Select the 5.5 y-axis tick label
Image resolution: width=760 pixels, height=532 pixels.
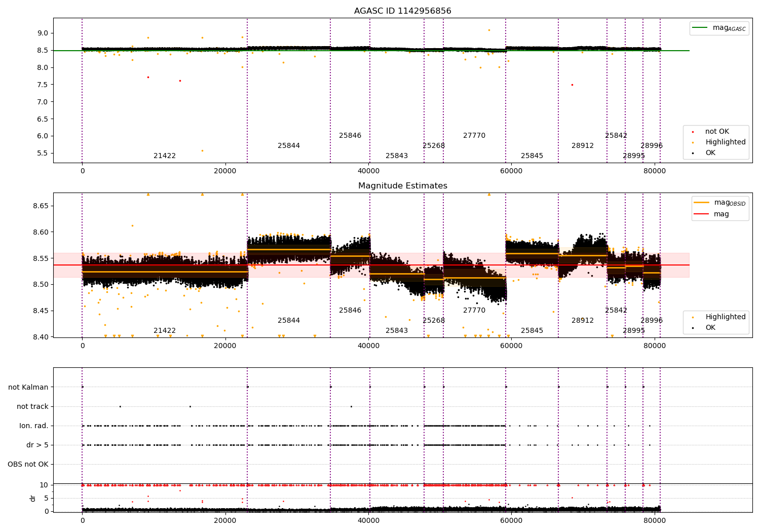click(43, 153)
